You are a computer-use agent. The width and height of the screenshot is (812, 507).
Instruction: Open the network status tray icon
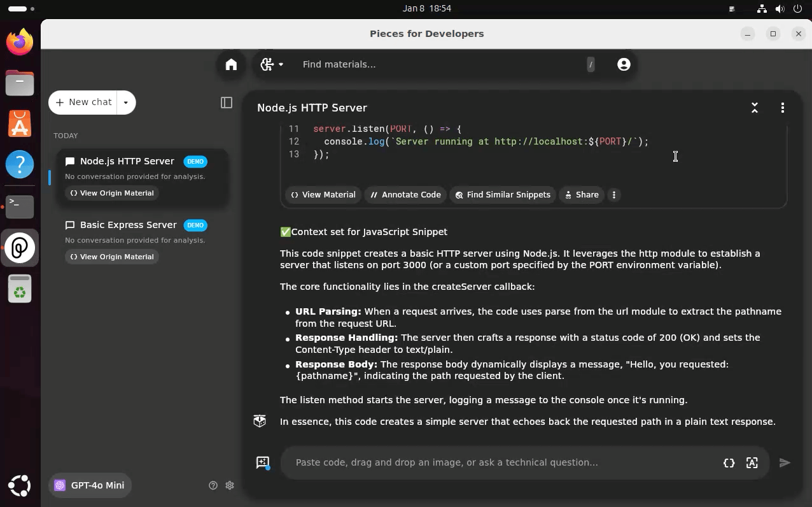[762, 9]
